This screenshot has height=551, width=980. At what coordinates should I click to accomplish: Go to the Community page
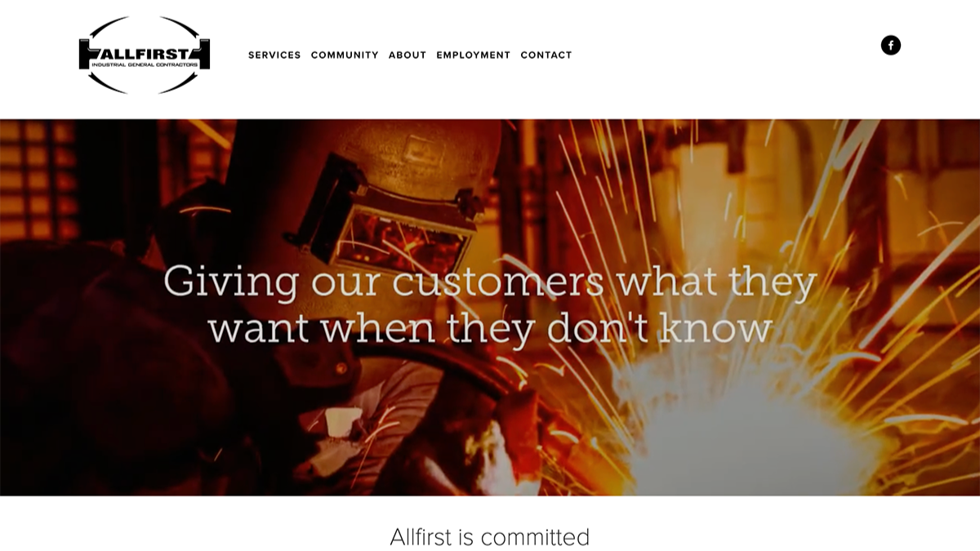345,56
